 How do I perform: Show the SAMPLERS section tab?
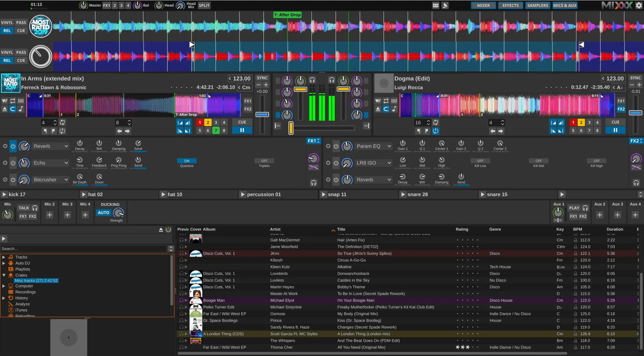tap(537, 5)
